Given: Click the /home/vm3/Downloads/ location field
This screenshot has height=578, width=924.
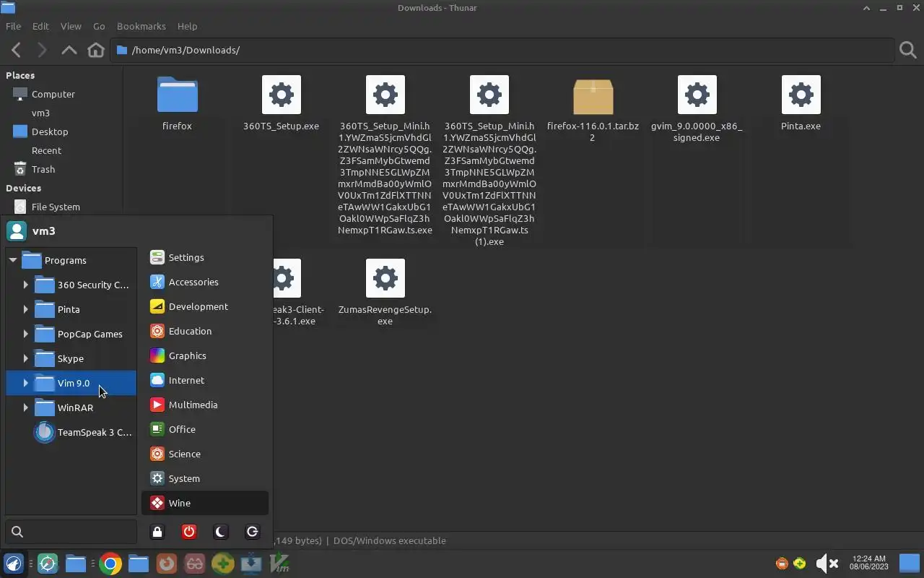Looking at the screenshot, I should click(502, 50).
